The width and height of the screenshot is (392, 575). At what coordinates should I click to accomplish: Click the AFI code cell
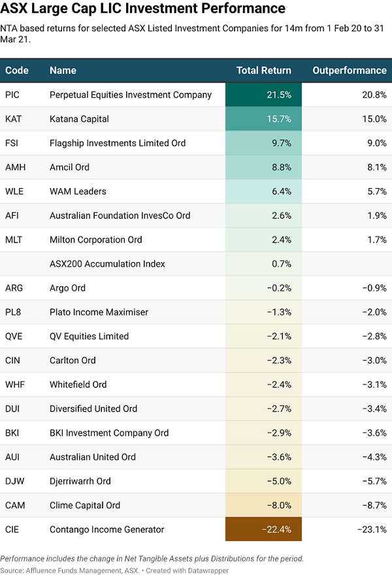point(13,216)
